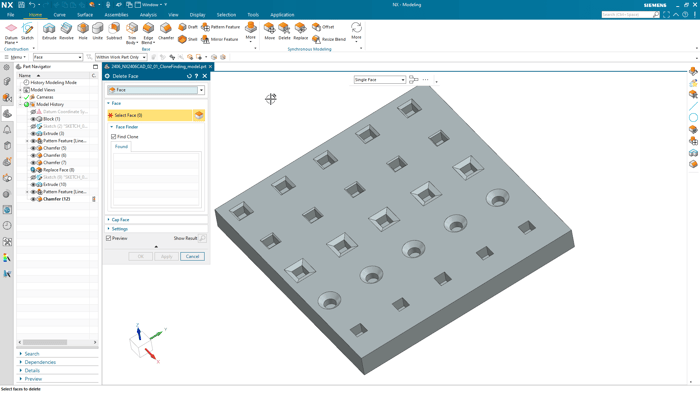Screen dimensions: 700x393
Task: Select the Replace Face (8) tree item
Action: (x=58, y=170)
